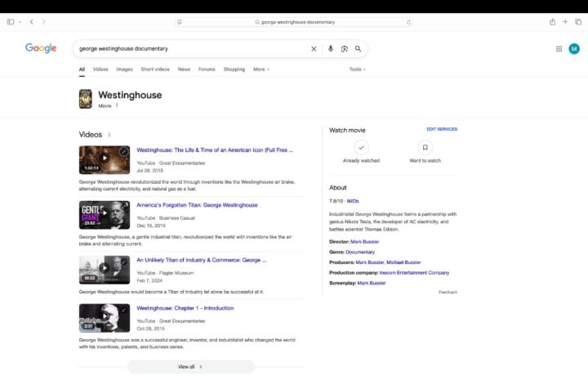Open the Google account profile avatar
The image size is (588, 380).
coord(574,49)
